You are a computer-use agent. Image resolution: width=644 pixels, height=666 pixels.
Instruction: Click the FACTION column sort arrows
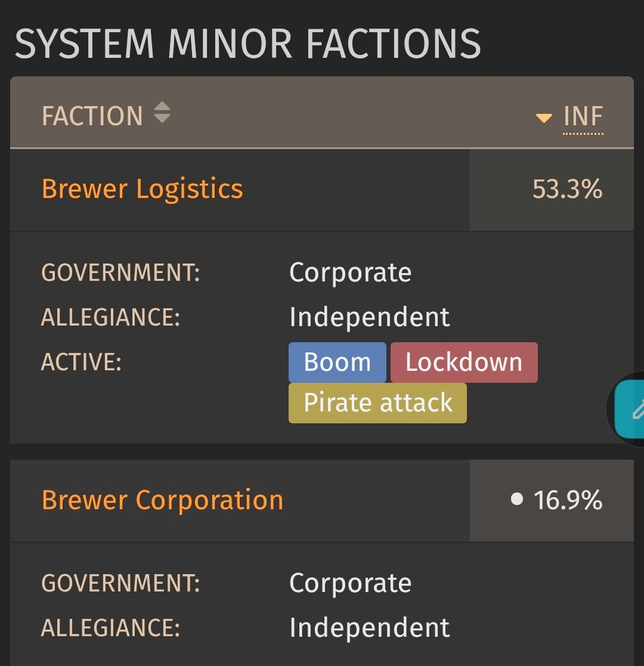[x=162, y=113]
